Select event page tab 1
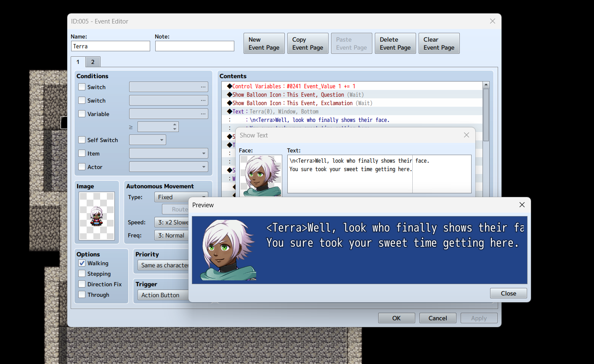The width and height of the screenshot is (594, 364). [78, 62]
